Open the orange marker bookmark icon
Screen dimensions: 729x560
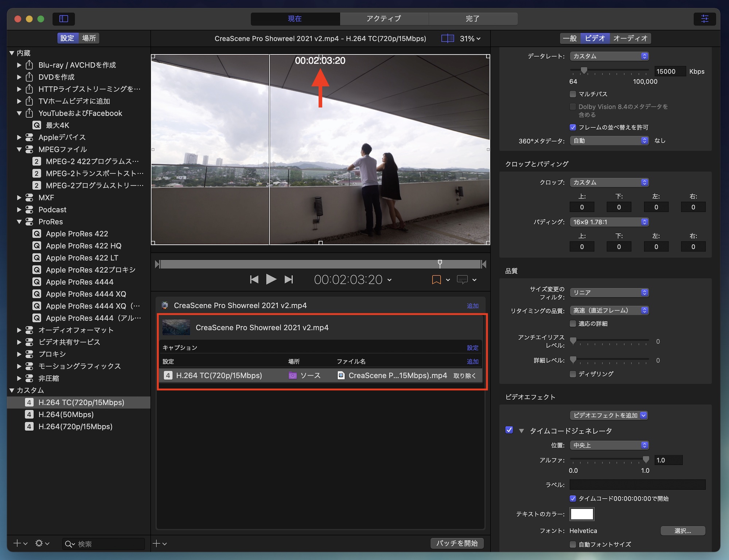point(436,279)
